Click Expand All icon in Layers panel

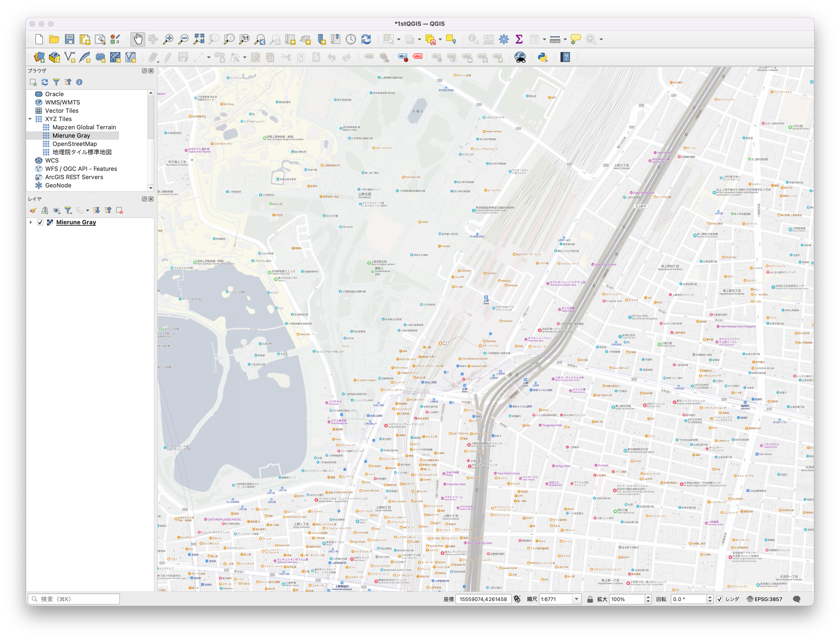pyautogui.click(x=97, y=210)
